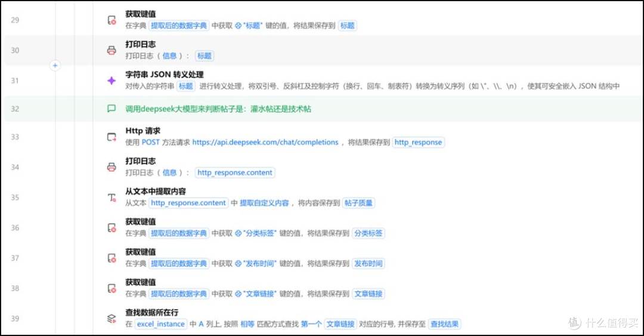Image resolution: width=644 pixels, height=336 pixels.
Task: Click the get-key-value icon on row 37
Action: pos(112,258)
